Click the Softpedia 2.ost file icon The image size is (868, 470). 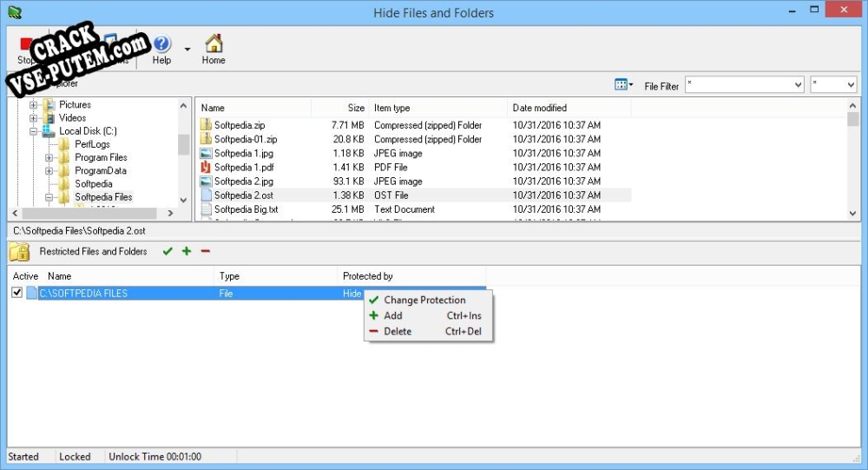206,195
